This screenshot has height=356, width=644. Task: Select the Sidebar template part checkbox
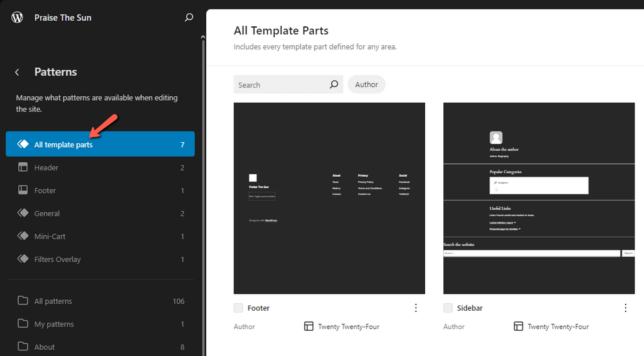(x=448, y=308)
